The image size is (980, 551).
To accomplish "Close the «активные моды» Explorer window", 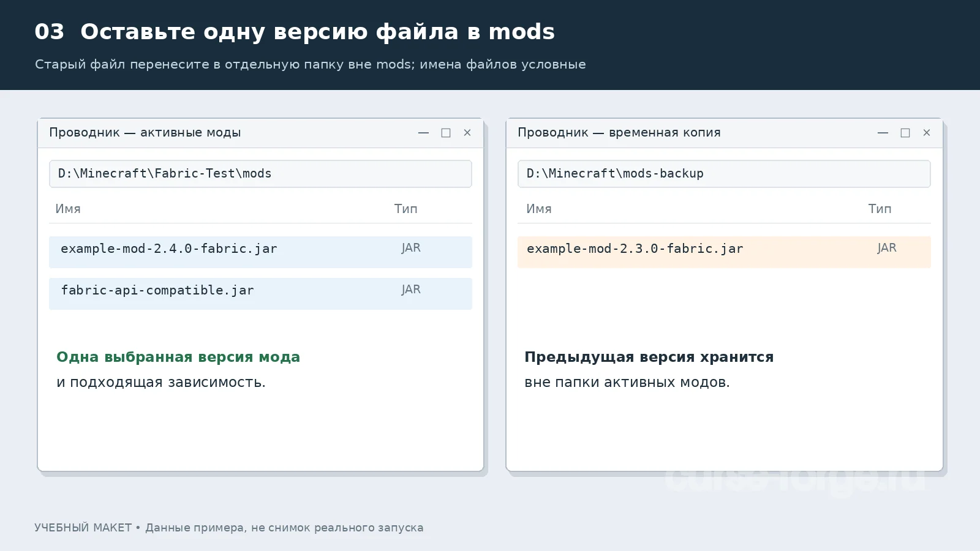I will pos(467,133).
